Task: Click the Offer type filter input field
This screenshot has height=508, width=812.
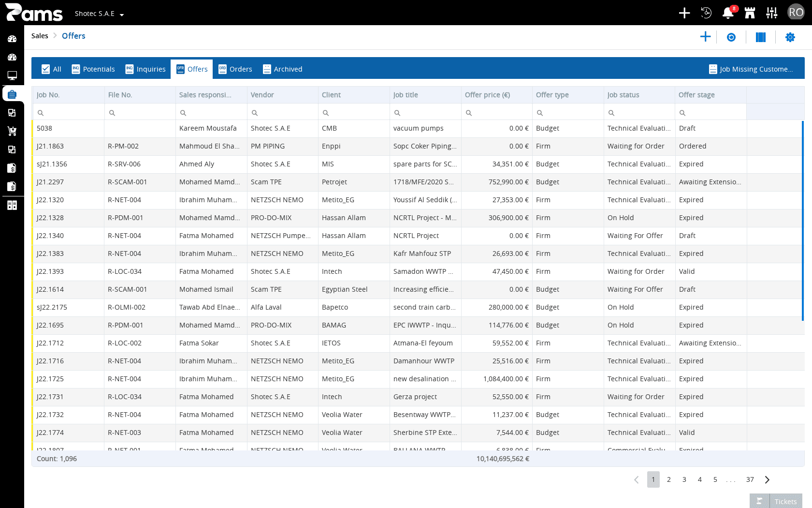Action: (568, 113)
